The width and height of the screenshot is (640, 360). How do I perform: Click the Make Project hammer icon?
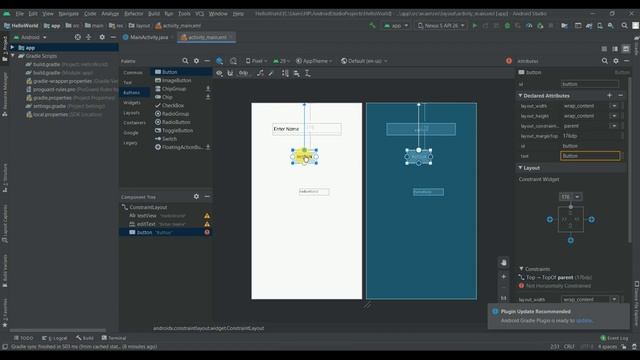click(372, 26)
